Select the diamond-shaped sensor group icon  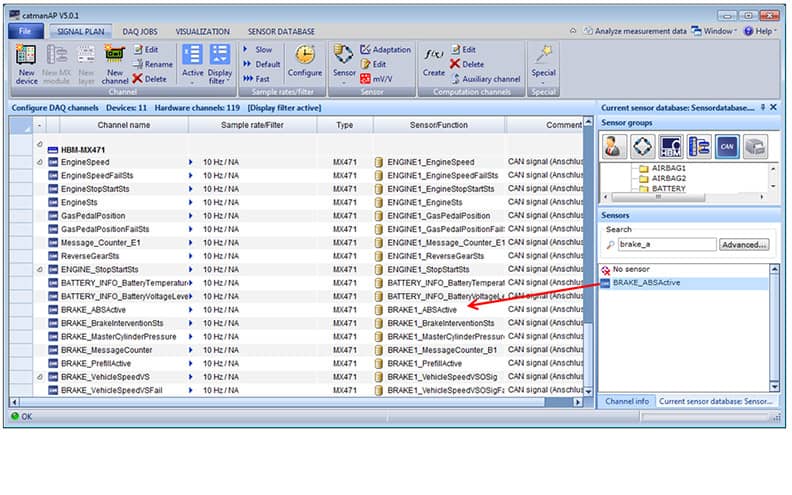click(x=642, y=147)
